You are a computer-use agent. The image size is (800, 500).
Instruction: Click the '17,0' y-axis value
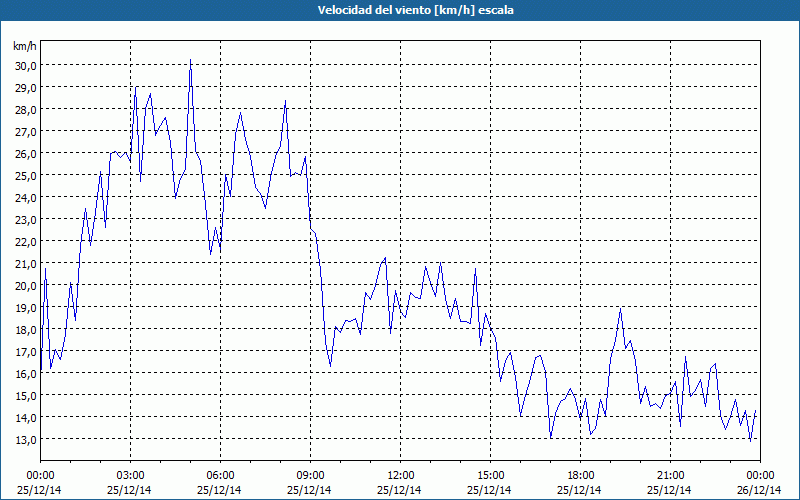click(24, 352)
